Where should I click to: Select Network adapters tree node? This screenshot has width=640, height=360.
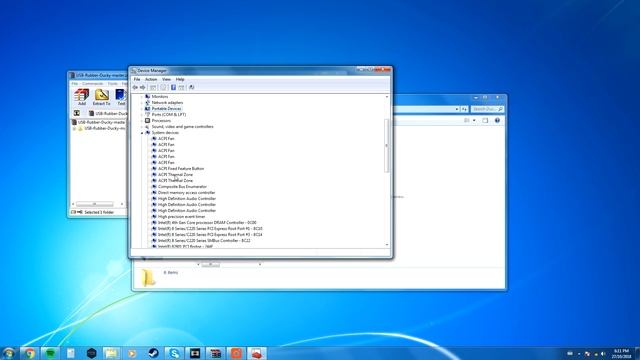click(x=167, y=103)
